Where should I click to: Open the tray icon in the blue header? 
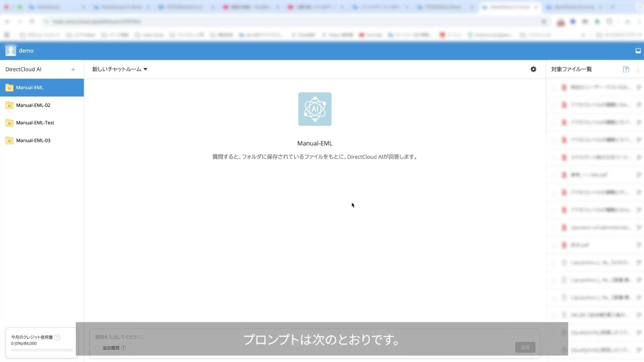tap(638, 51)
